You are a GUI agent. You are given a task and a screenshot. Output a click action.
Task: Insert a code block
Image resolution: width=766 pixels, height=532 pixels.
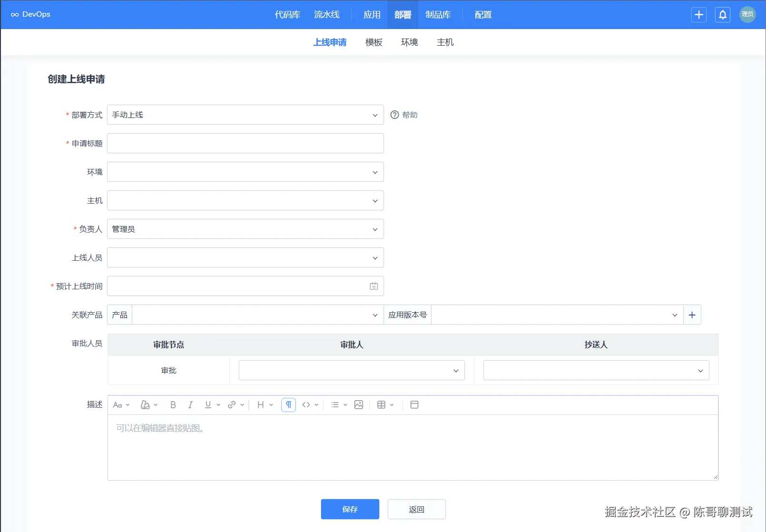(x=306, y=405)
